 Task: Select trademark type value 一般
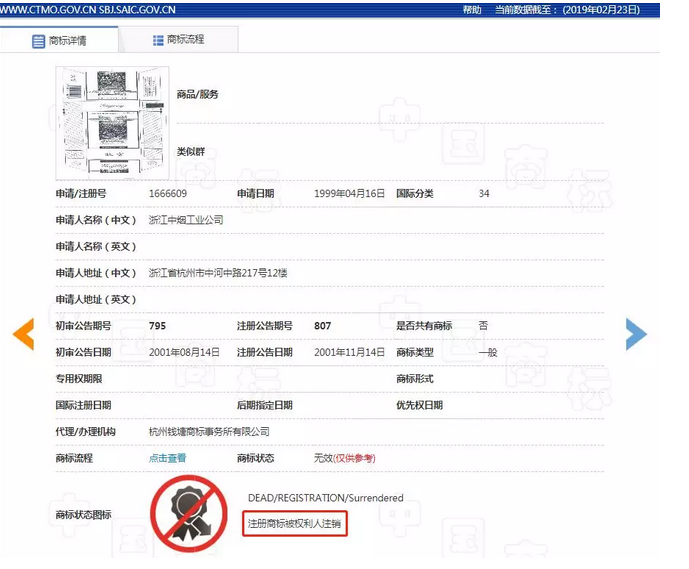click(x=488, y=352)
